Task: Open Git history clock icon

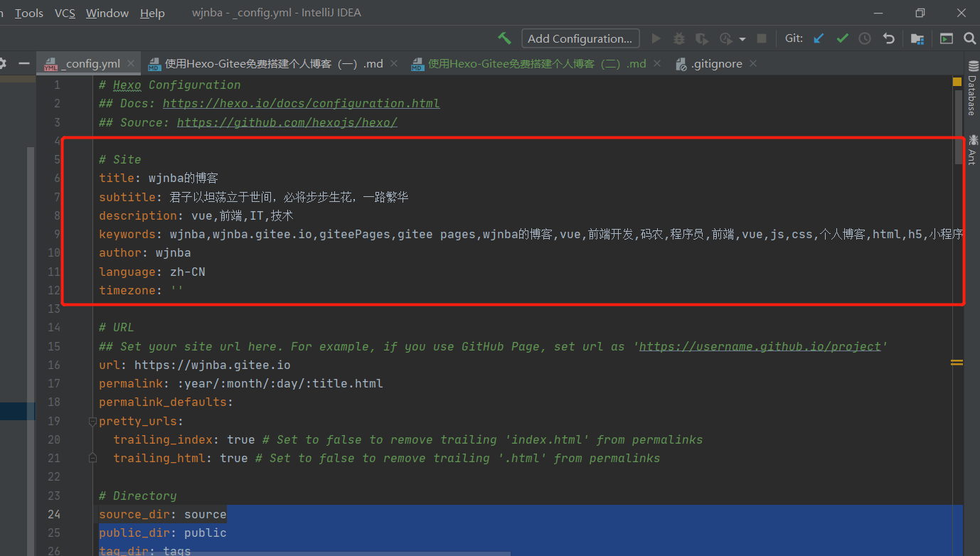Action: (x=865, y=38)
